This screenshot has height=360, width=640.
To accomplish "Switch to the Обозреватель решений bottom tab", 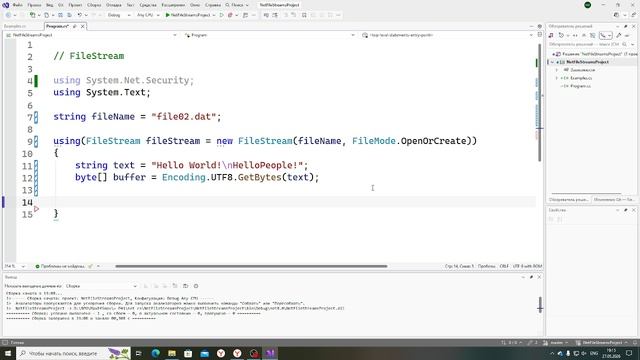I will [569, 200].
